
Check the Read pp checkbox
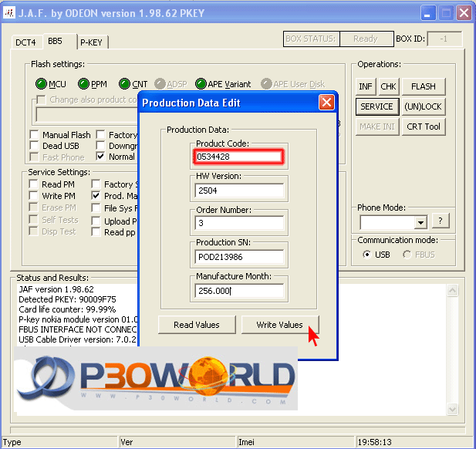(96, 232)
